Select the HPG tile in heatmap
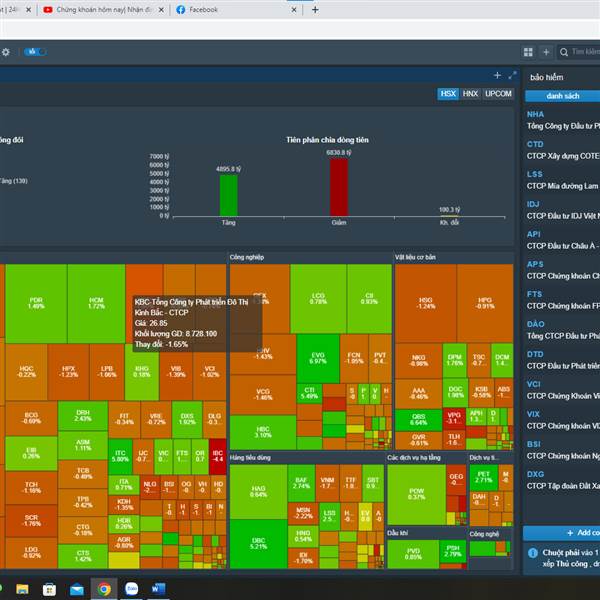 [485, 303]
